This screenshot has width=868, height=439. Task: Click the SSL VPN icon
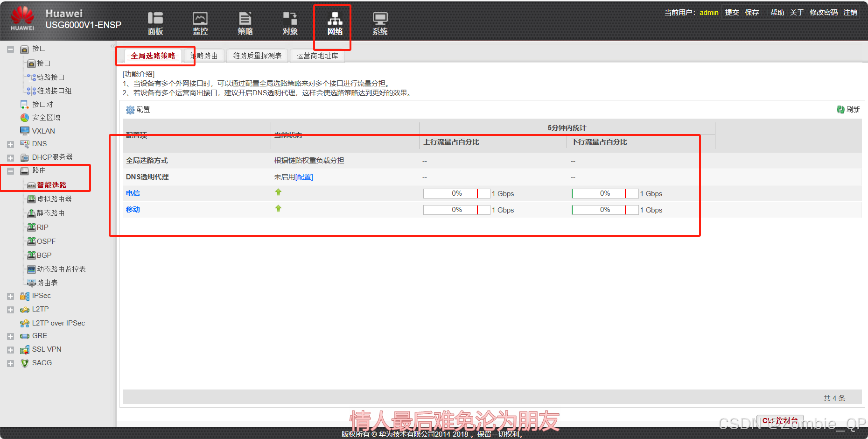[25, 349]
